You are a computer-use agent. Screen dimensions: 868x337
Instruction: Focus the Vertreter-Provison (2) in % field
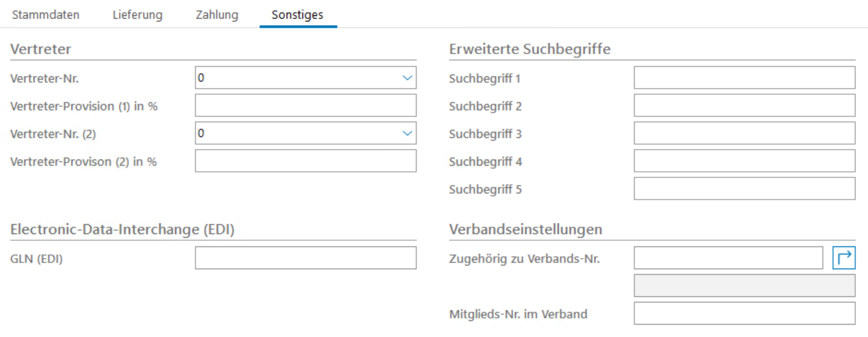coord(306,161)
